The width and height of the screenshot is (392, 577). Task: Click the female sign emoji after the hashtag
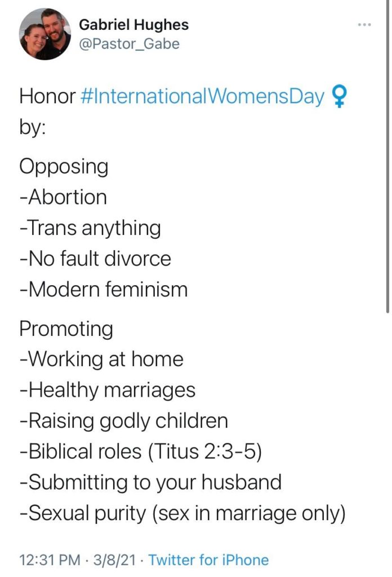pyautogui.click(x=338, y=96)
